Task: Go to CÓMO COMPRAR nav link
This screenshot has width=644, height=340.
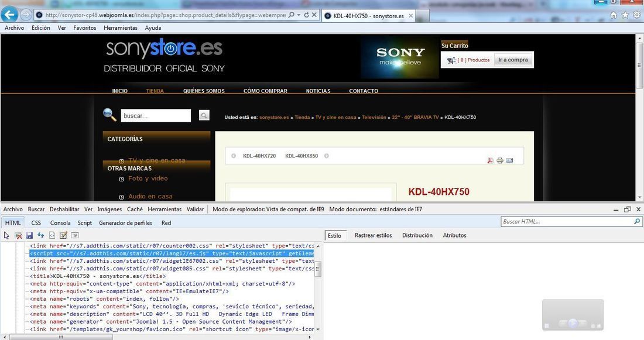Action: point(265,91)
